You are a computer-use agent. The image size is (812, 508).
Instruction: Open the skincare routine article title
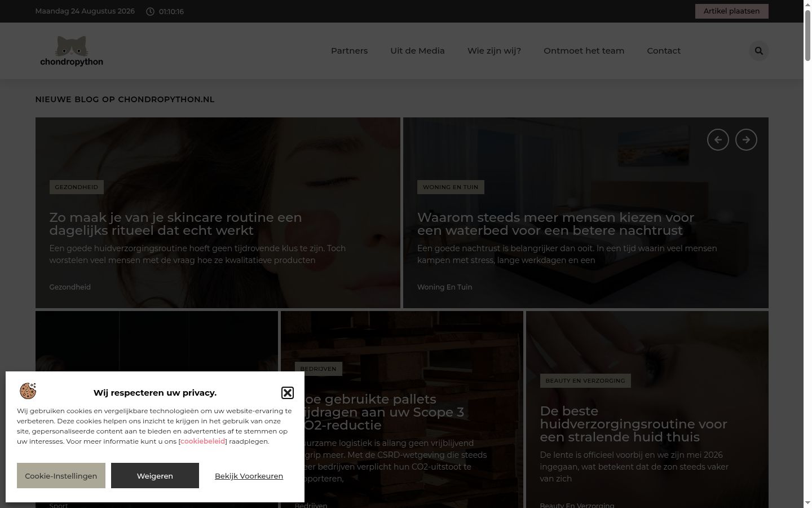175,224
